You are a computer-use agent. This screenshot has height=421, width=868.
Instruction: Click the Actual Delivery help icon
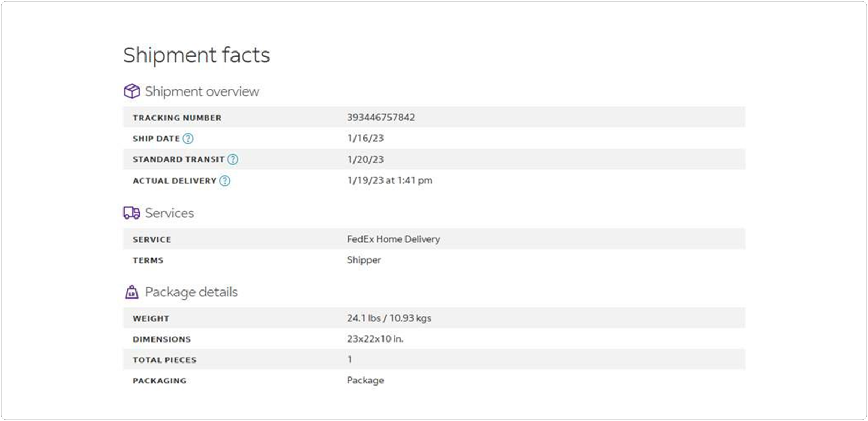coord(225,181)
